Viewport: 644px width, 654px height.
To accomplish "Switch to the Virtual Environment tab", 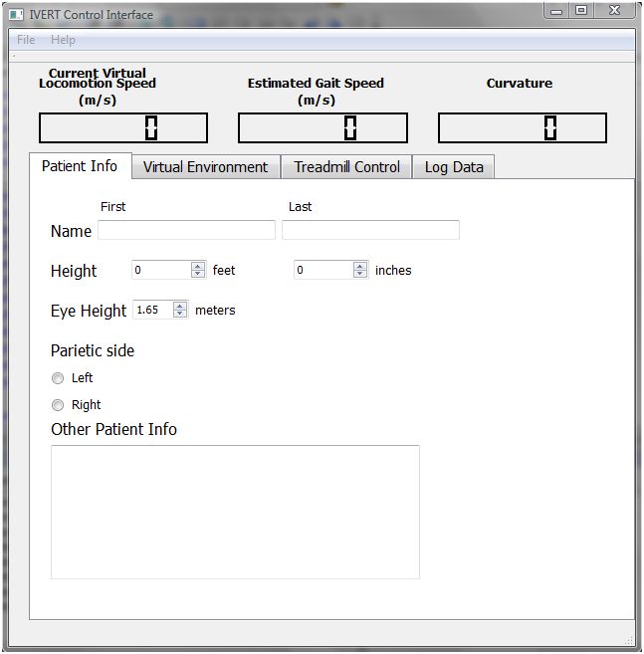I will coord(205,167).
